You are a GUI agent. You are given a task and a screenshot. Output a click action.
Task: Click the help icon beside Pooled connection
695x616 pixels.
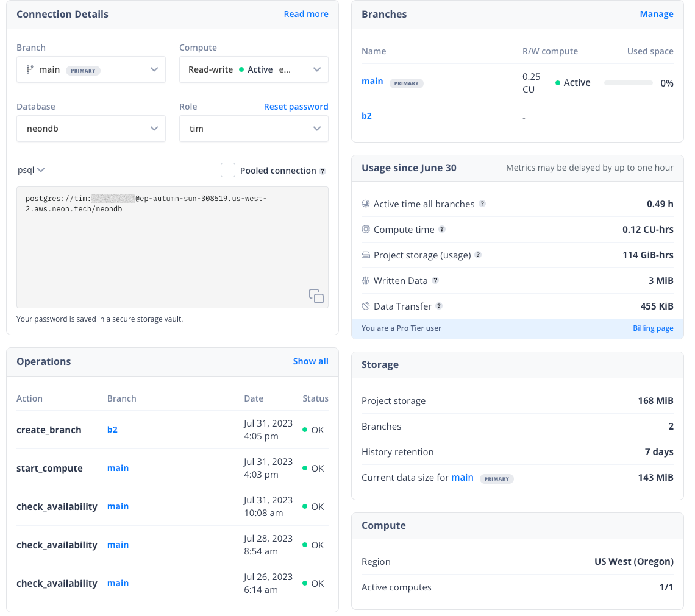[x=323, y=171]
